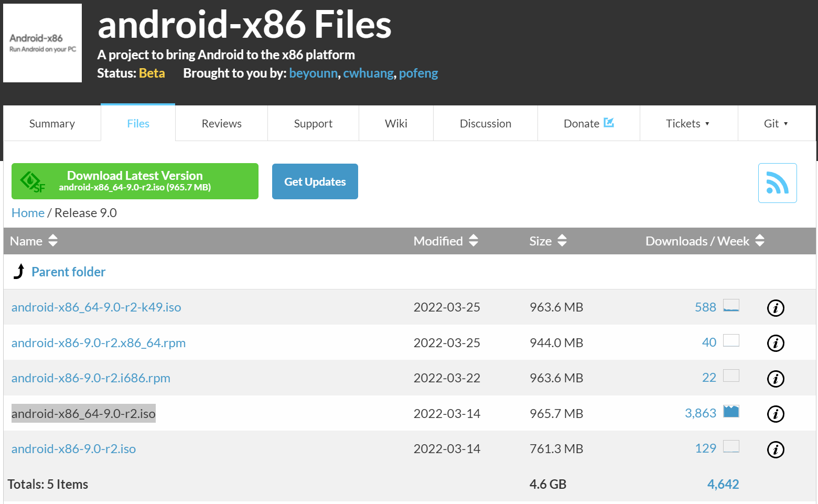Viewport: 818px width, 504px height.
Task: Open the Home breadcrumb link
Action: 28,213
